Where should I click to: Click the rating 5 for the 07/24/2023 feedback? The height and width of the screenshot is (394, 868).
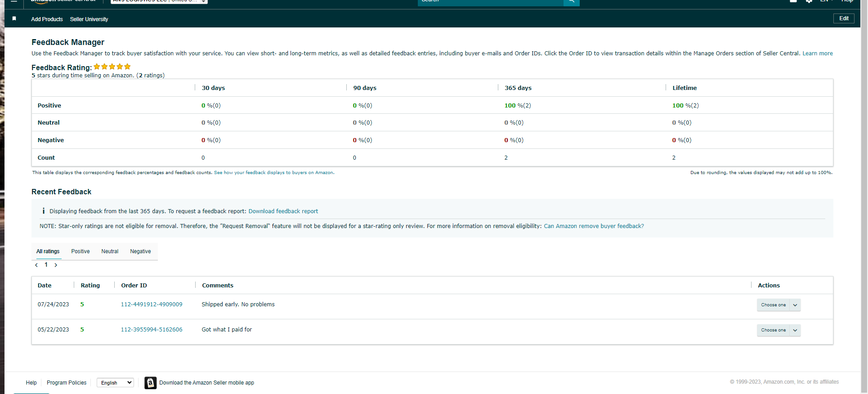[x=82, y=304]
